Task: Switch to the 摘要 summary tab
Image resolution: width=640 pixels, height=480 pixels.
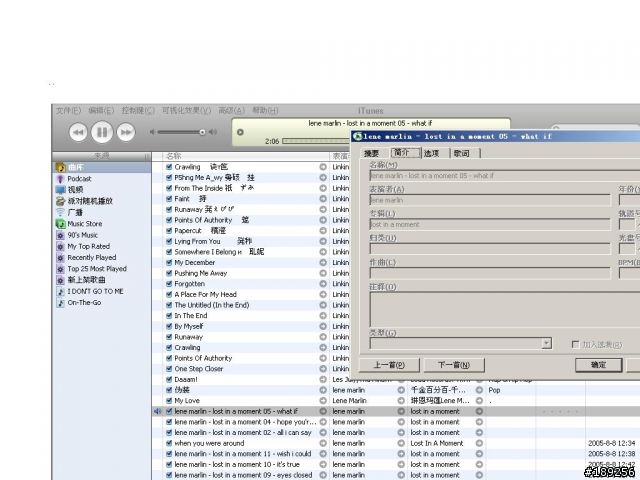Action: 372,153
